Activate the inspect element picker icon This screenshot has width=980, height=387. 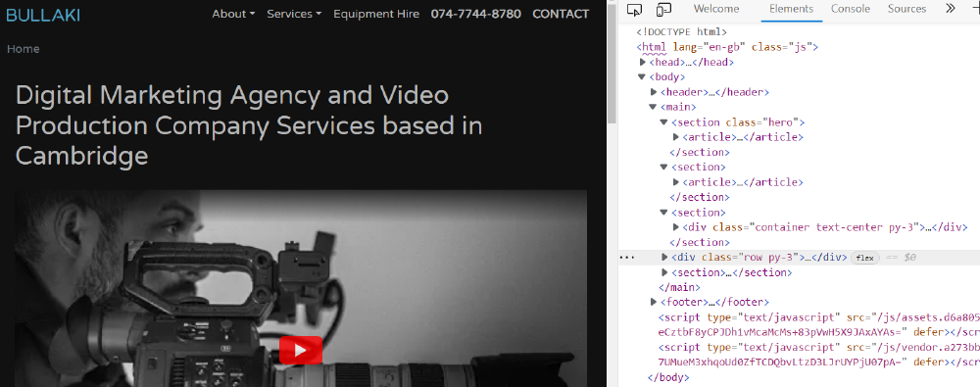pos(634,10)
